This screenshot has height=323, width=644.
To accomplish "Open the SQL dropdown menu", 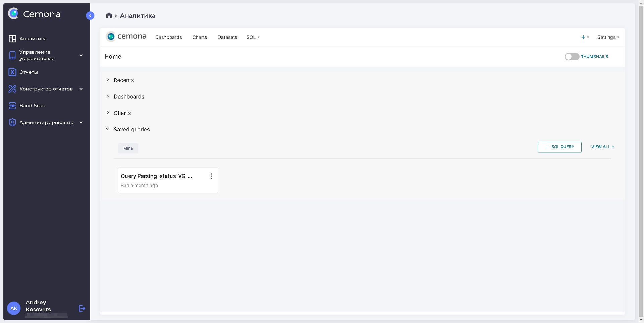I will [253, 37].
